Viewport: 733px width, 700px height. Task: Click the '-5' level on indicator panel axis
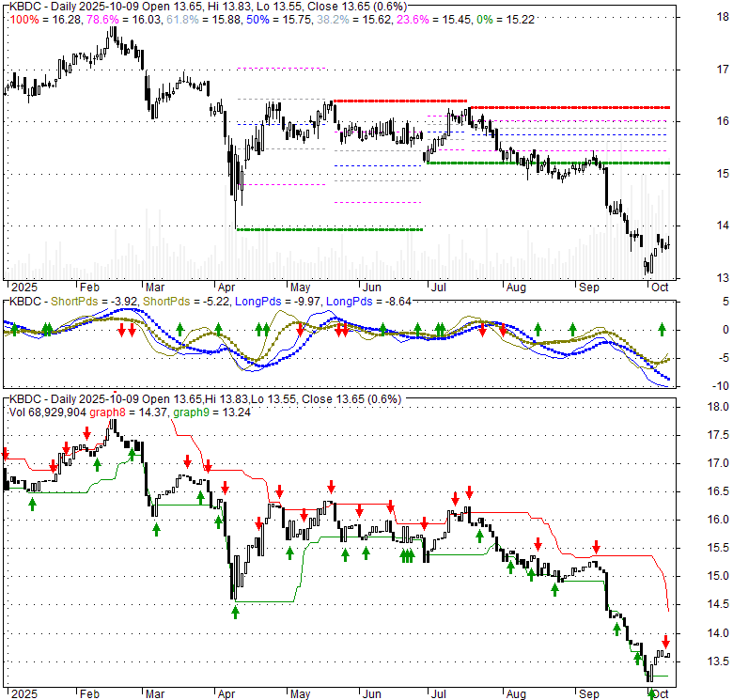[x=724, y=358]
